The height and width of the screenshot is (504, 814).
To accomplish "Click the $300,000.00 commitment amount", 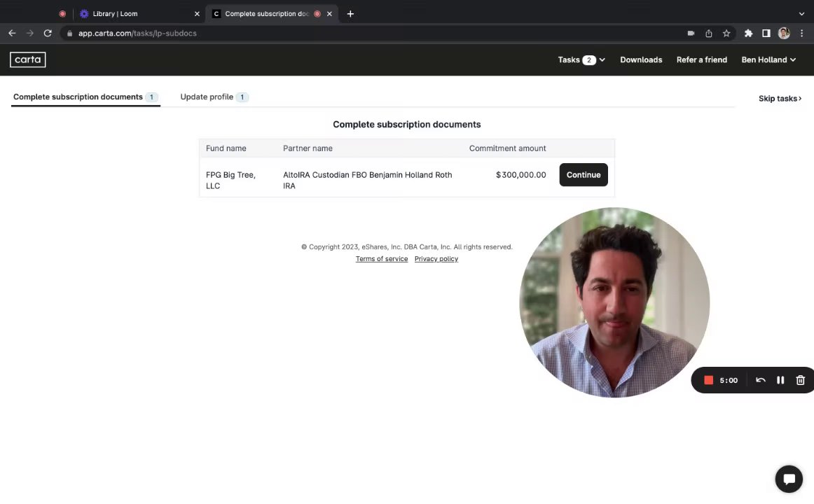I will (520, 175).
